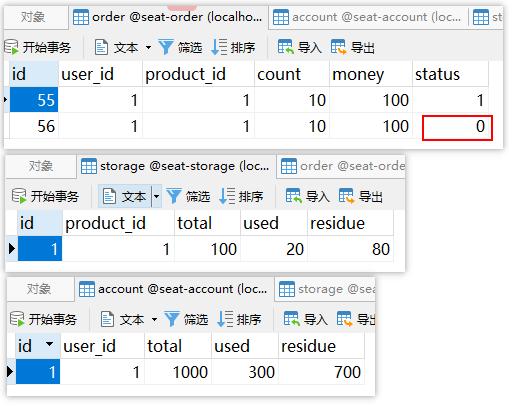
Task: Click 导出 label in order window
Action: (363, 47)
